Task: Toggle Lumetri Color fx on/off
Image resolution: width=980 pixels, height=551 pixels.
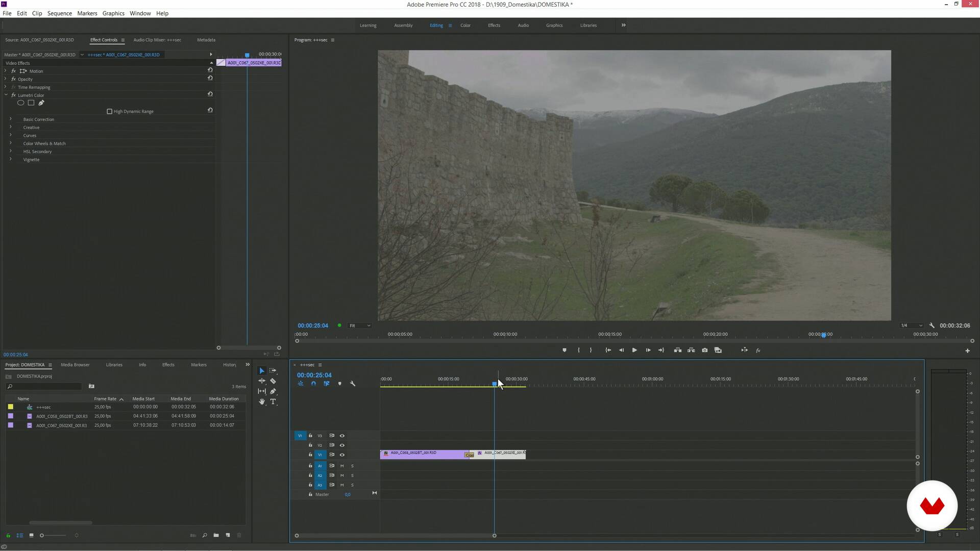Action: pos(14,95)
